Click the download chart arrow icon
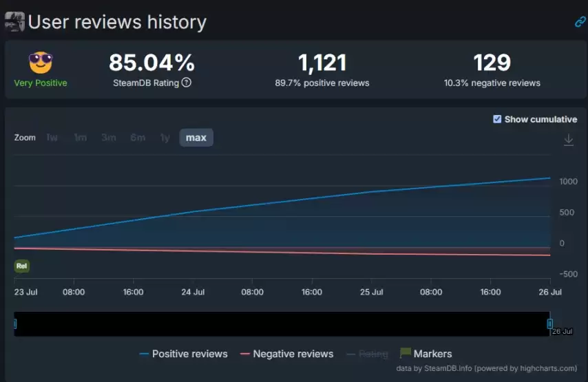The height and width of the screenshot is (382, 588). tap(569, 140)
